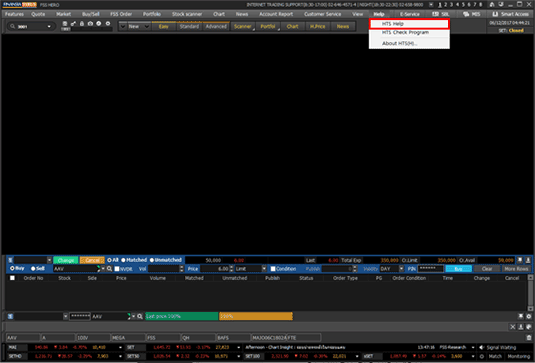The height and width of the screenshot is (363, 535).
Task: Click the magnifier next to AAV order field
Action: coord(109,269)
